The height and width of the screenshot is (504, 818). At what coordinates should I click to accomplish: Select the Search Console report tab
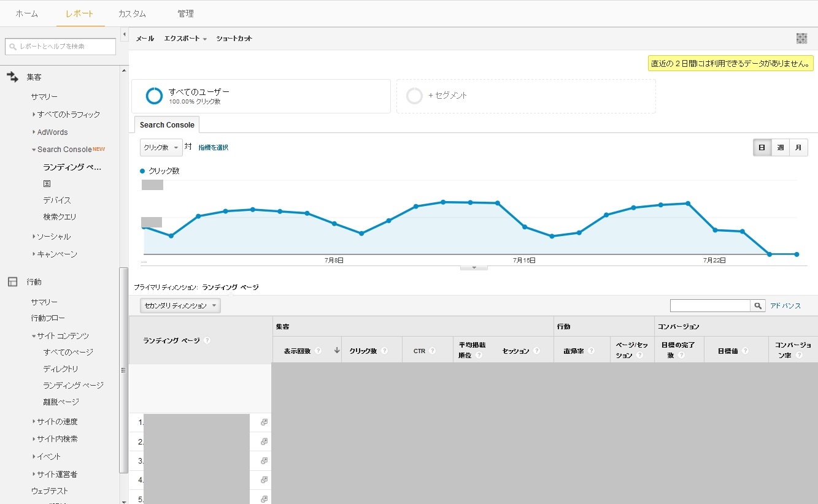tap(167, 124)
